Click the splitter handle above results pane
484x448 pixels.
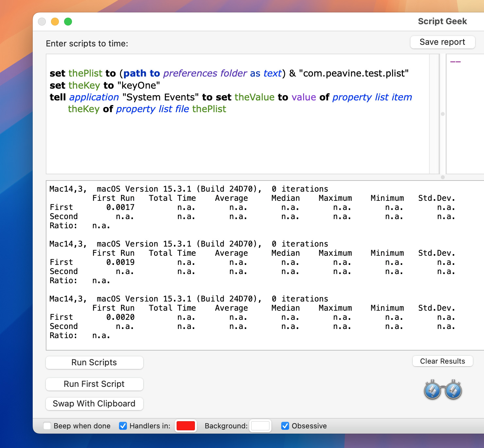pyautogui.click(x=443, y=177)
